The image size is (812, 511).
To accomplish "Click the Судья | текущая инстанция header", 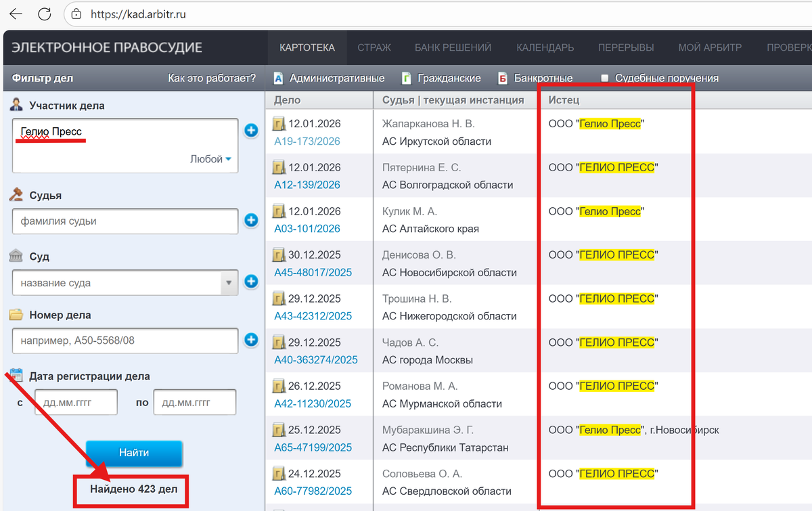I will 453,100.
